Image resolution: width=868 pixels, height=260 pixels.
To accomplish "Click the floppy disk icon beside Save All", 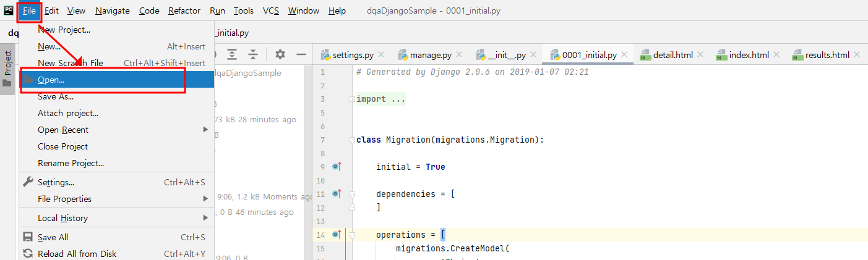I will (28, 237).
